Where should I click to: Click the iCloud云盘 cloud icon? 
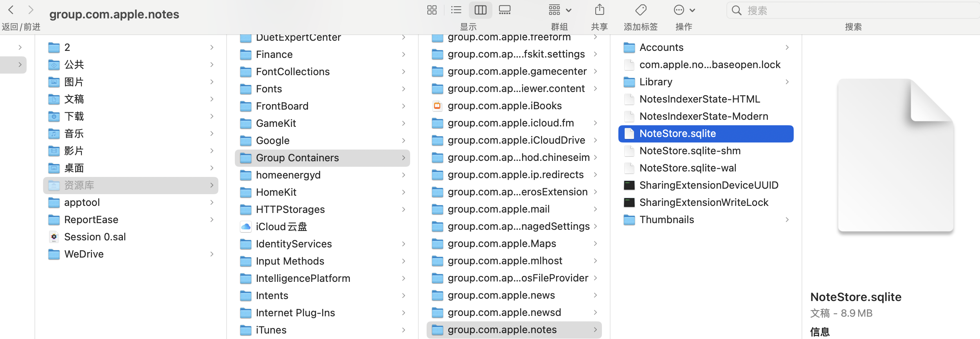click(246, 227)
